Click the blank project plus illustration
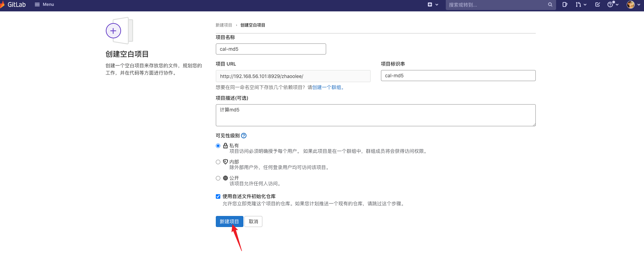 point(119,31)
